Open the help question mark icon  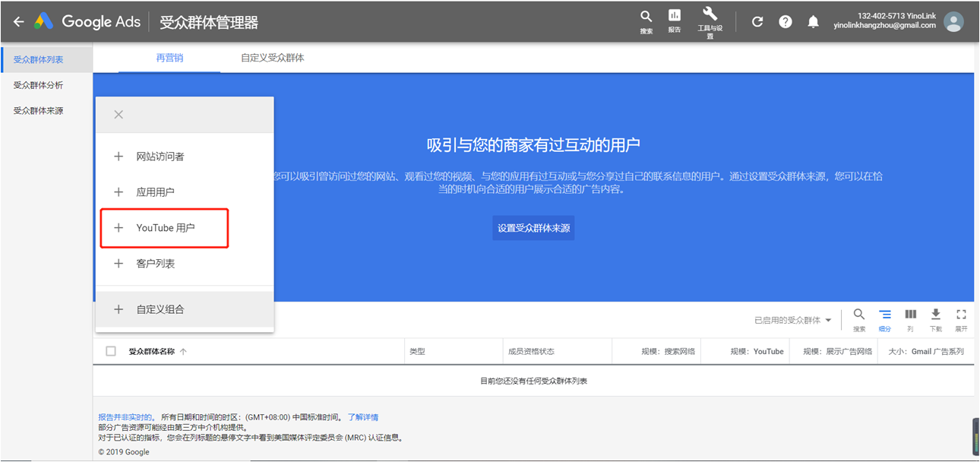click(x=786, y=22)
